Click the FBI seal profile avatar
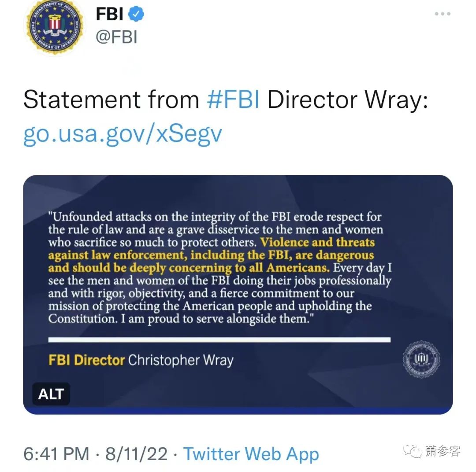 55,26
